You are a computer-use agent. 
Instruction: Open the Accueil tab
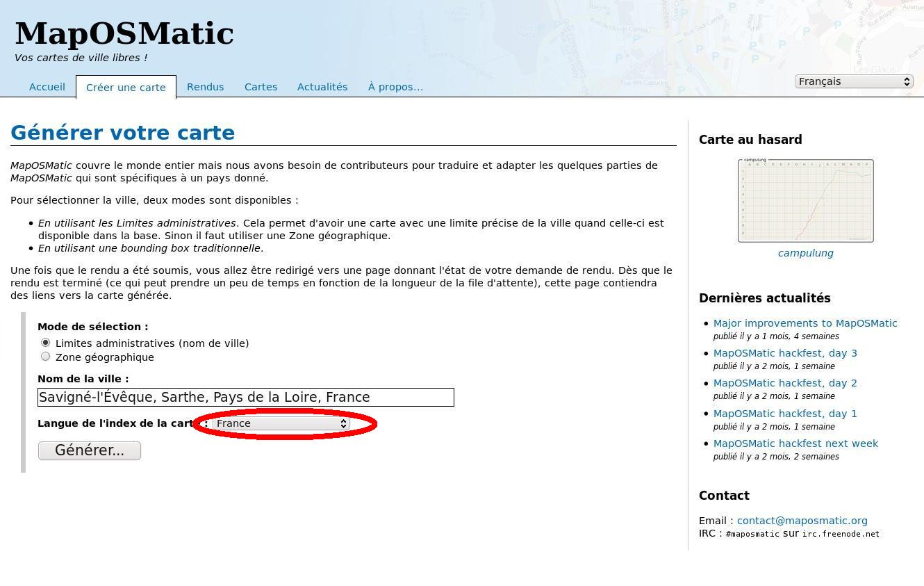click(x=47, y=87)
